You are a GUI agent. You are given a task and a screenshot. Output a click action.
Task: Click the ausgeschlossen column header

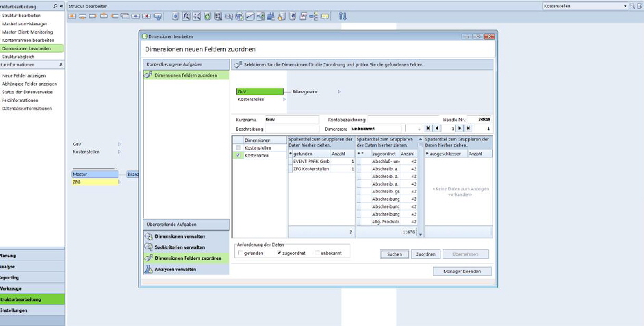[x=446, y=153]
